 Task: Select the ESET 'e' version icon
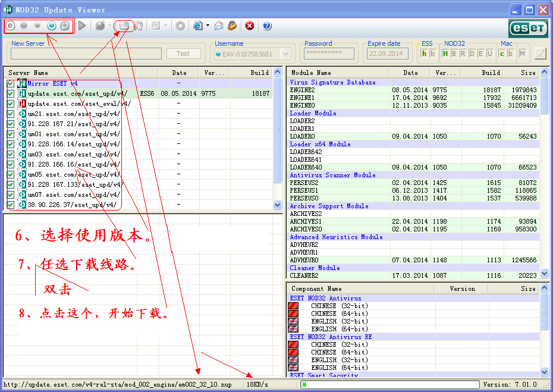point(10,26)
